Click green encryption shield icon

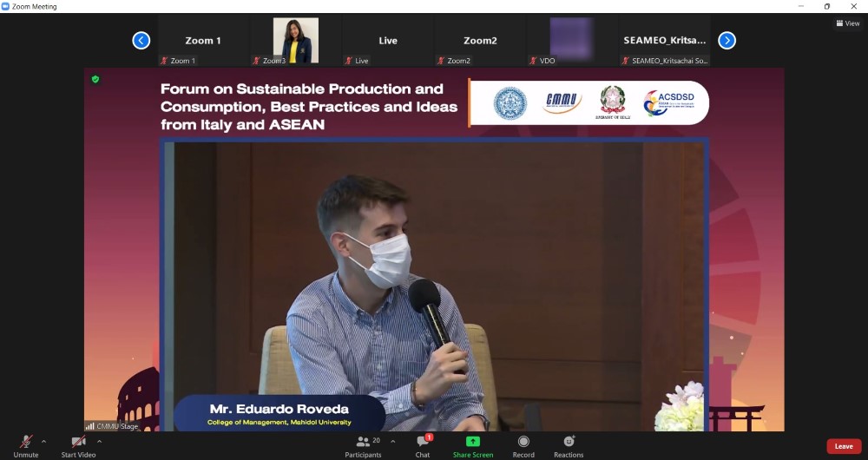coord(95,79)
